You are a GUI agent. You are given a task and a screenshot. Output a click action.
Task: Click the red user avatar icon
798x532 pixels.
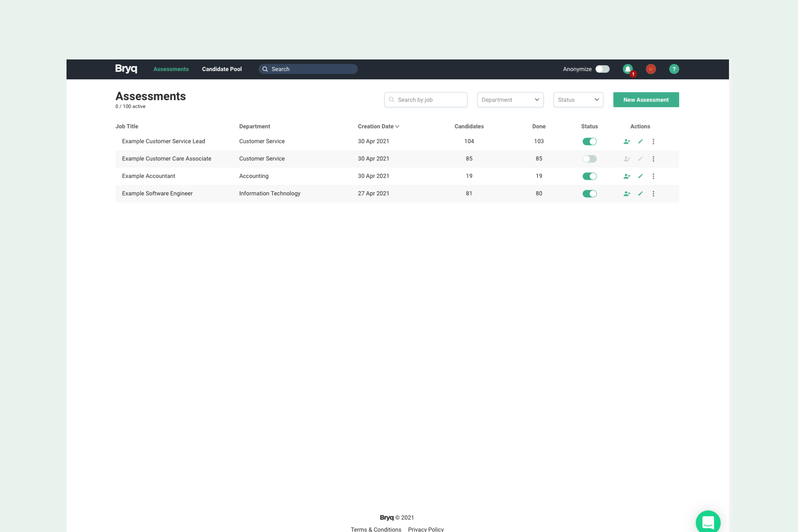[651, 69]
